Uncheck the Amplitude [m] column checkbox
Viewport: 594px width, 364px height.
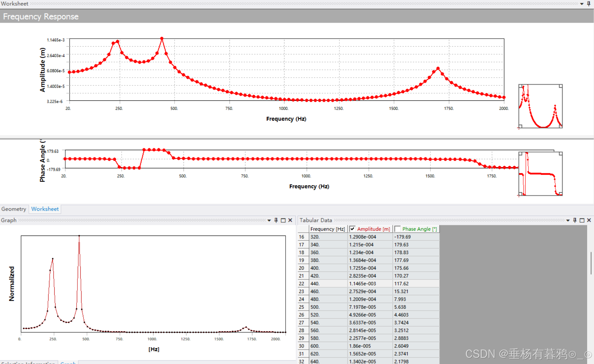[352, 229]
